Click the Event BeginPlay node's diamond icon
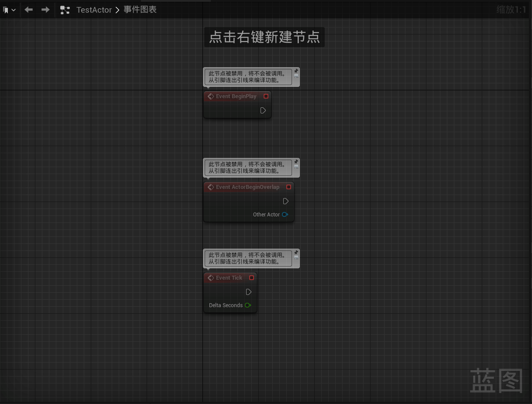Image resolution: width=532 pixels, height=404 pixels. (211, 96)
